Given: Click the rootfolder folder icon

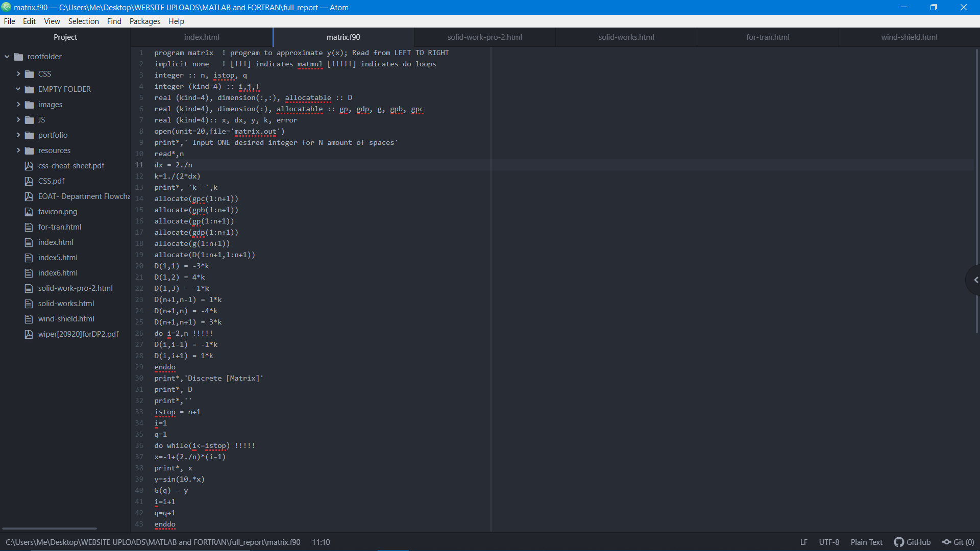Looking at the screenshot, I should tap(19, 57).
